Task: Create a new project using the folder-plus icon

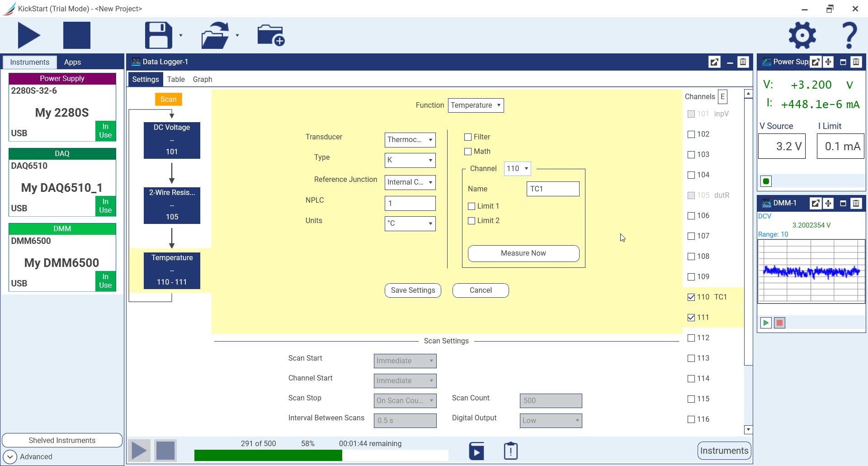Action: click(x=270, y=35)
